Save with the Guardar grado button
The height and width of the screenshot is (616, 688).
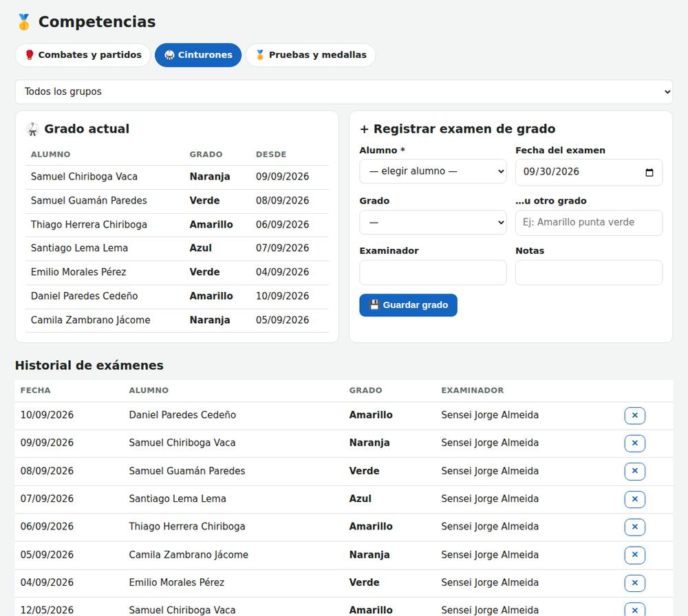click(408, 305)
